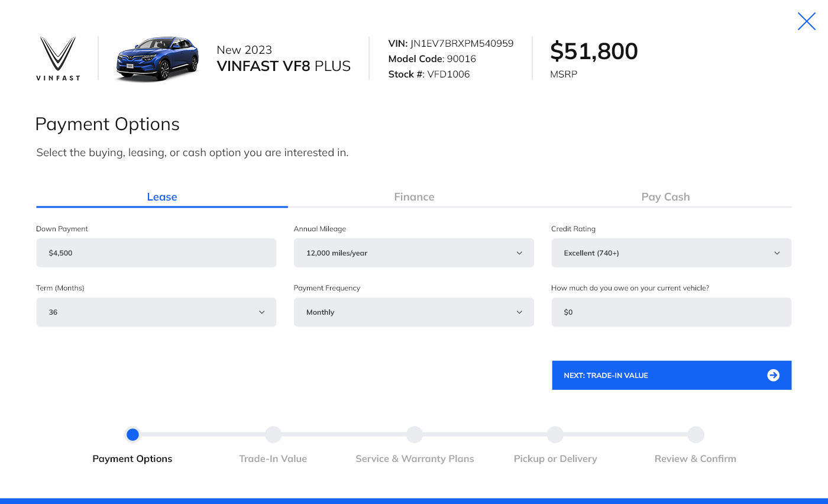Jump to the Trade-In Value step circle
Screen dimensions: 828x504
(273, 435)
